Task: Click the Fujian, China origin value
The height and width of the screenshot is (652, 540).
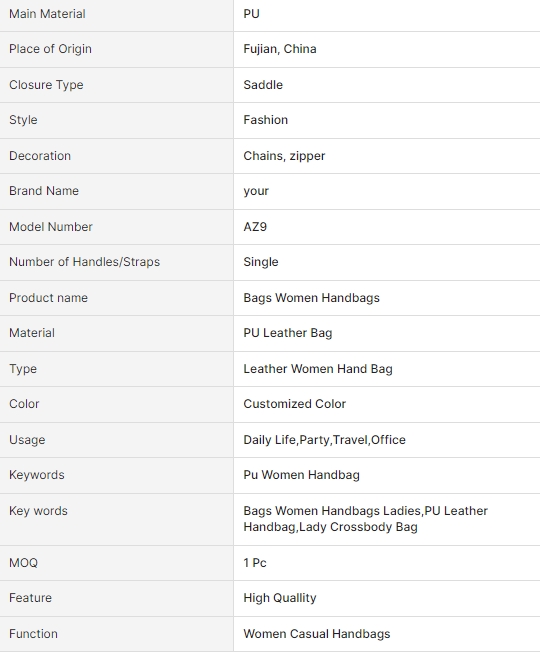Action: point(280,49)
